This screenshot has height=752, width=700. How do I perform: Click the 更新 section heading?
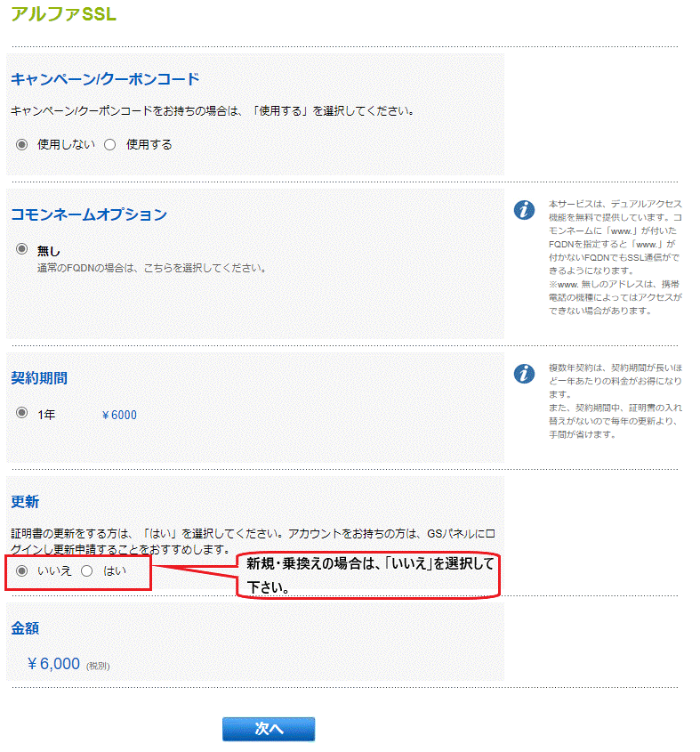click(x=25, y=502)
